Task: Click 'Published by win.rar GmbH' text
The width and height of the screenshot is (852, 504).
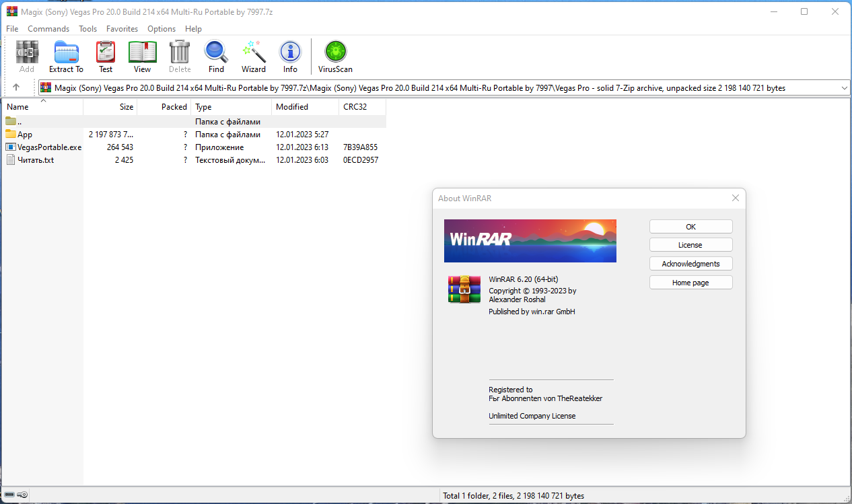Action: tap(532, 312)
